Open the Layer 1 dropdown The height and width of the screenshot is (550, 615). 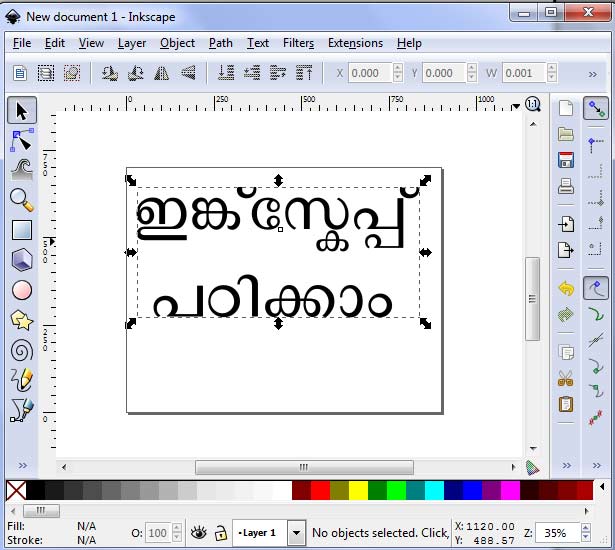(x=297, y=533)
